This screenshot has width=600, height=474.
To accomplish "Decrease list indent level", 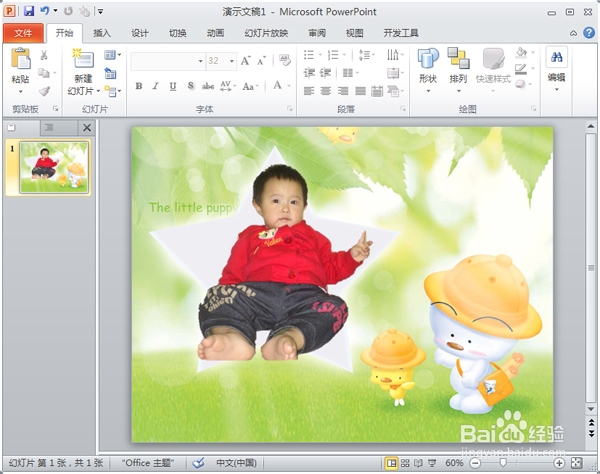I will (x=309, y=73).
